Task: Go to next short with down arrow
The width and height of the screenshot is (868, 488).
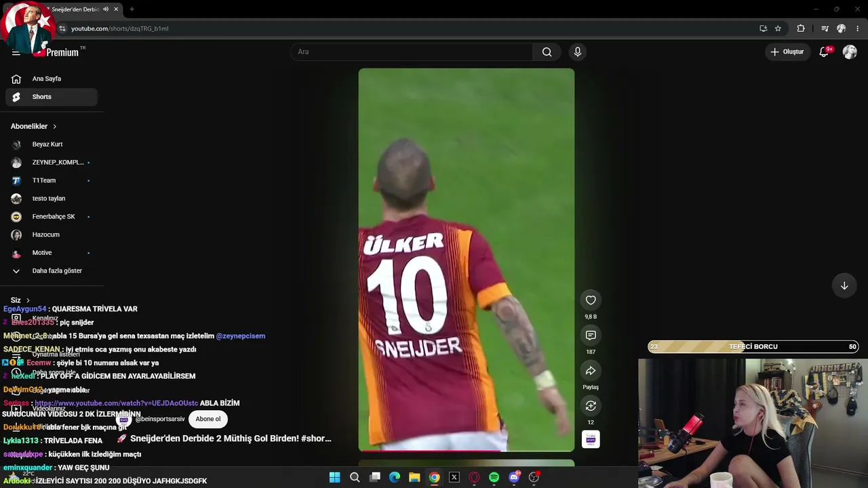Action: pos(844,286)
